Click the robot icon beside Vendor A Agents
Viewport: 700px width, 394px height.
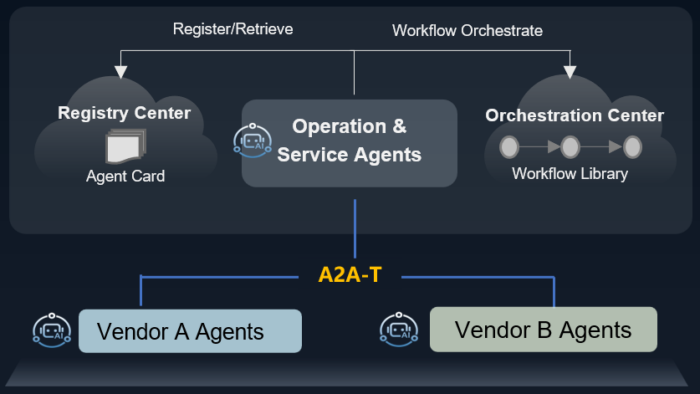point(52,331)
